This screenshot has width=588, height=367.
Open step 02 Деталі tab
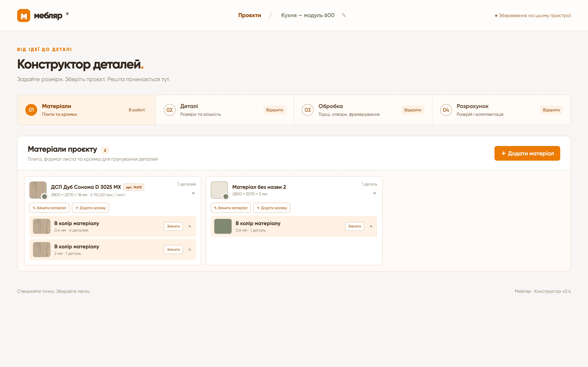225,110
